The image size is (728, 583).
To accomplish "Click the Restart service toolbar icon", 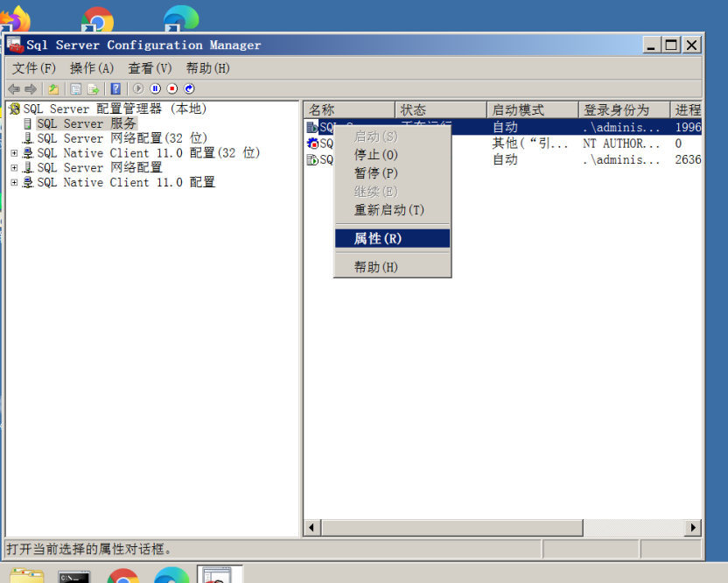I will click(189, 88).
